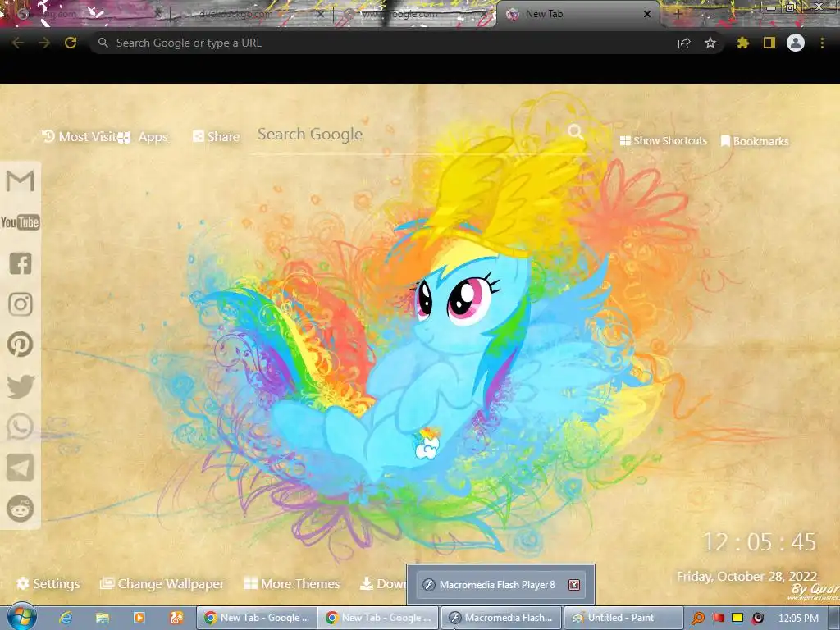840x630 pixels.
Task: Switch to the second New Tab - Google taskbar button
Action: [378, 618]
